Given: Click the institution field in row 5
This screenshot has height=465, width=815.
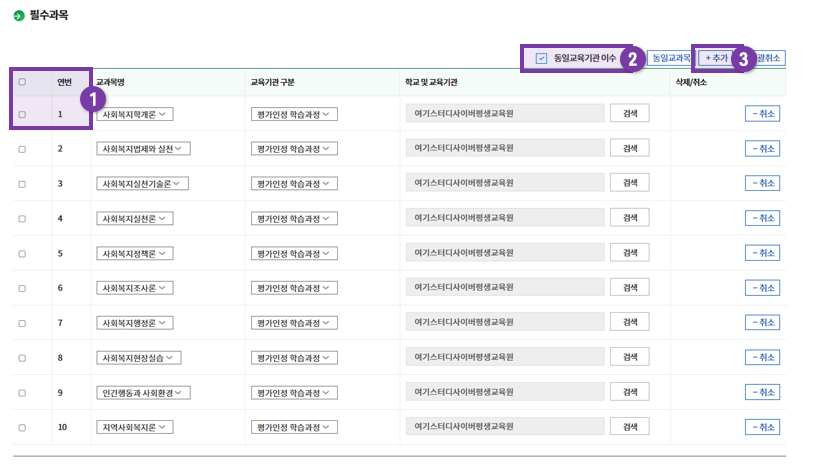Looking at the screenshot, I should coord(505,253).
